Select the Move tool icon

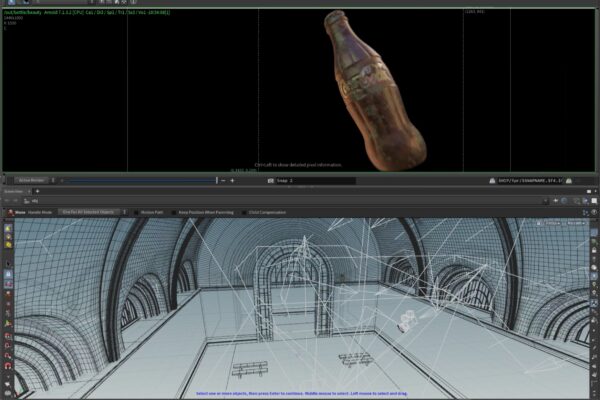[x=11, y=212]
